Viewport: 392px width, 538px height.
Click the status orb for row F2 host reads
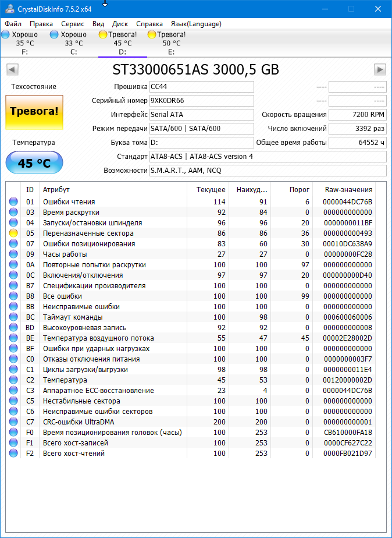(13, 454)
